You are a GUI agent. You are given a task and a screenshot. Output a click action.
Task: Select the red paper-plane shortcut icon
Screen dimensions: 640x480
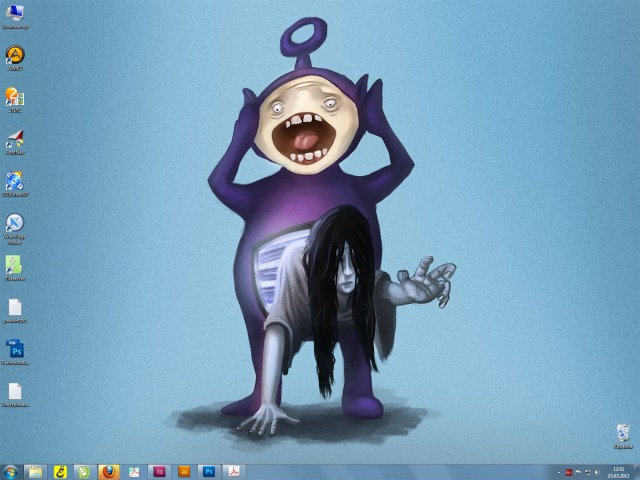click(x=15, y=142)
